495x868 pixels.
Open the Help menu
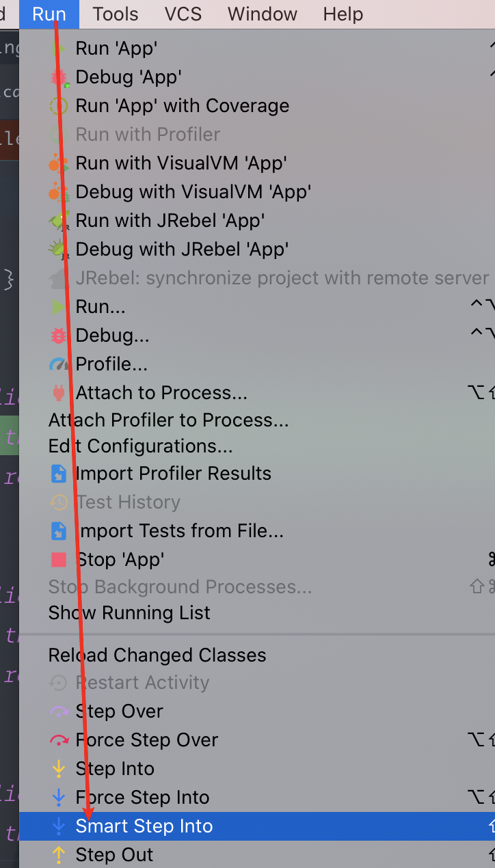point(343,14)
